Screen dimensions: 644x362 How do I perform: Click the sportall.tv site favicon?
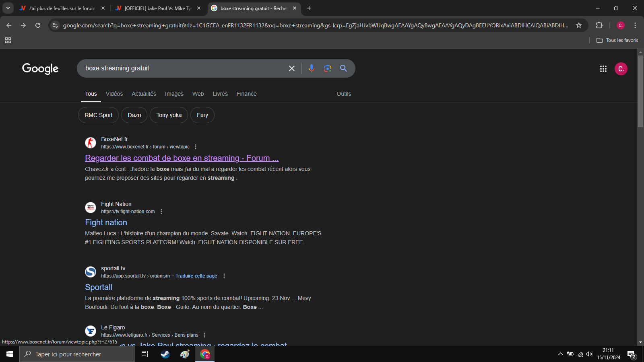[91, 272]
